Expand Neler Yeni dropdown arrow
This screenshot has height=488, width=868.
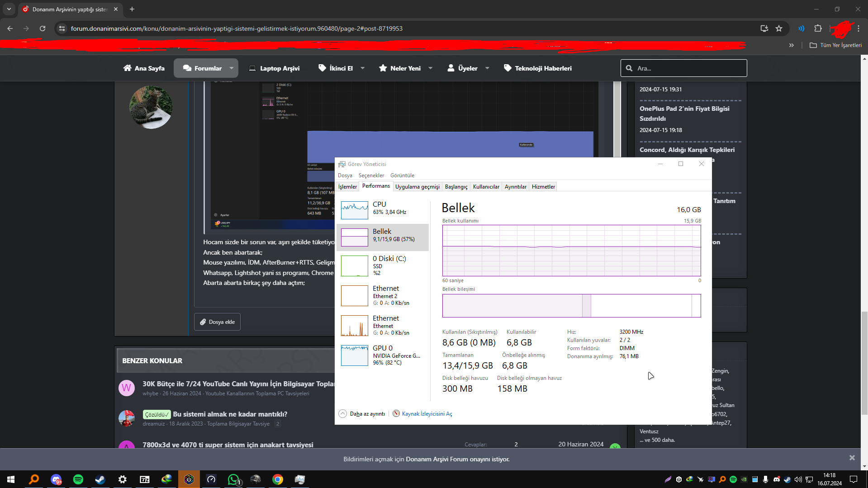[x=431, y=68]
